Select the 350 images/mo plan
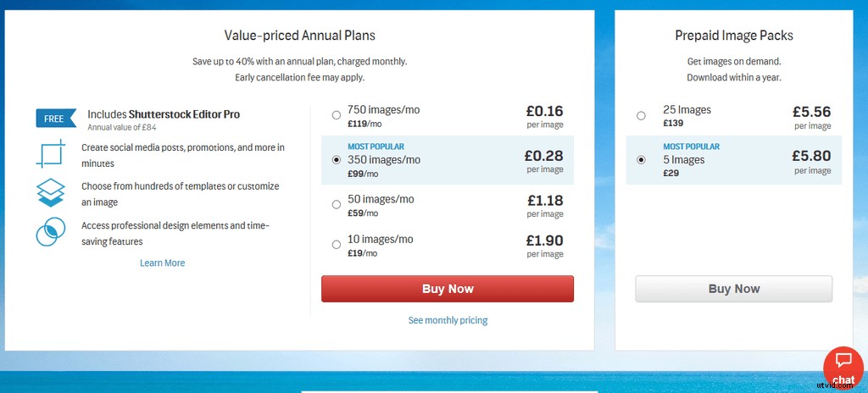 [x=337, y=159]
